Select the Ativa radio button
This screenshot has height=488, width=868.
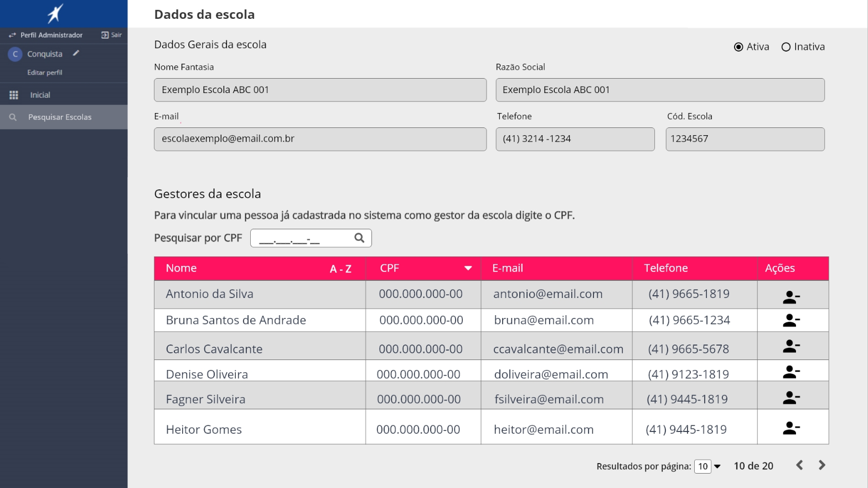click(x=738, y=47)
